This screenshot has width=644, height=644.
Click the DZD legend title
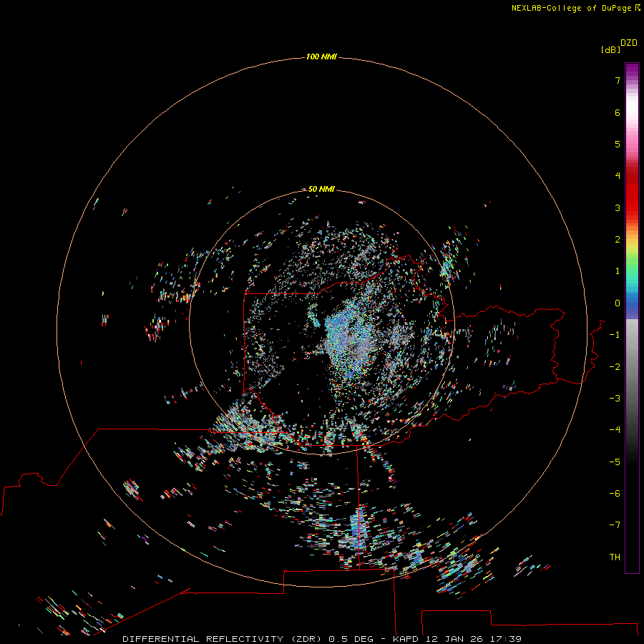point(629,43)
